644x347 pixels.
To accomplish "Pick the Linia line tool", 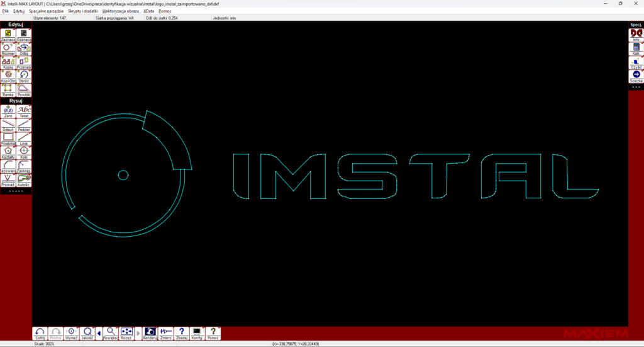I will [24, 139].
